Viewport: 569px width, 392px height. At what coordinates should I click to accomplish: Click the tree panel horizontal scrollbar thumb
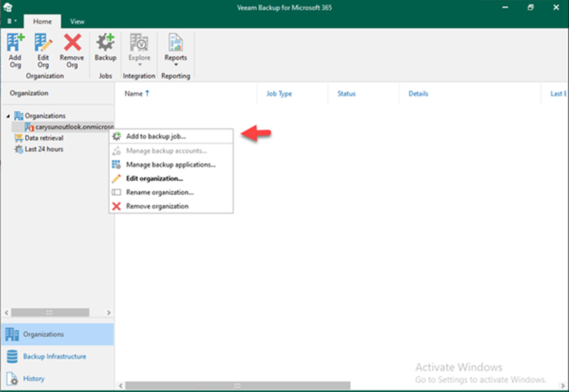[50, 313]
